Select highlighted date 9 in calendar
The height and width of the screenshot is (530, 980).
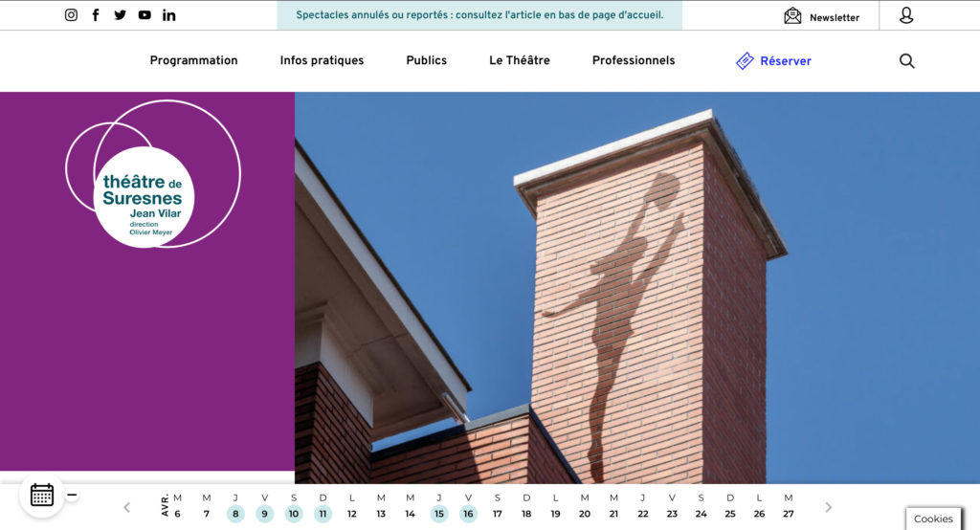point(264,514)
